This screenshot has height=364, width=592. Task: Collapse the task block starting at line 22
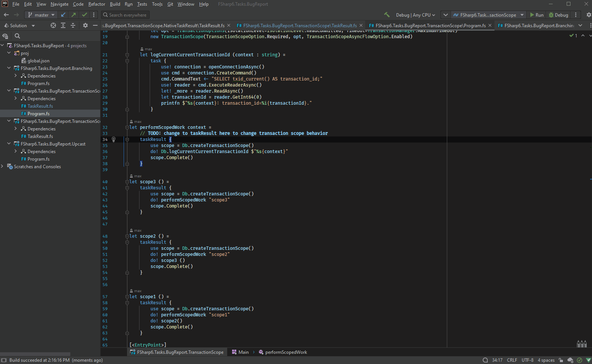tap(127, 60)
